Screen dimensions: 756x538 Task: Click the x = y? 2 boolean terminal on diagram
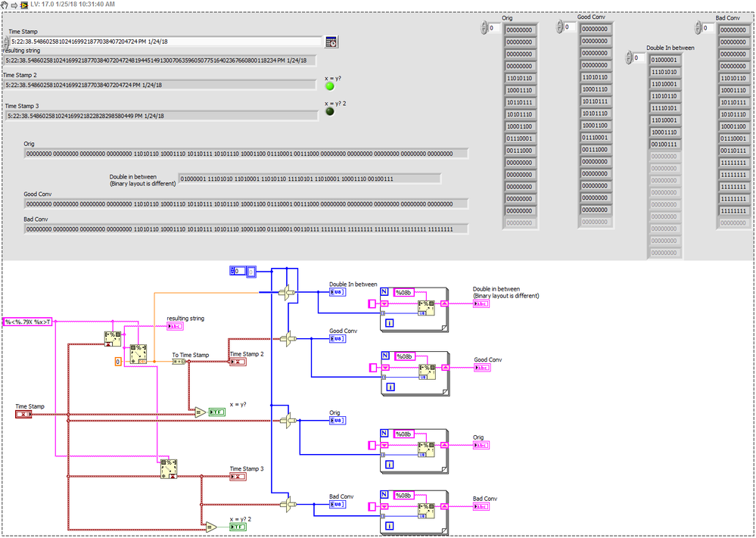click(238, 527)
